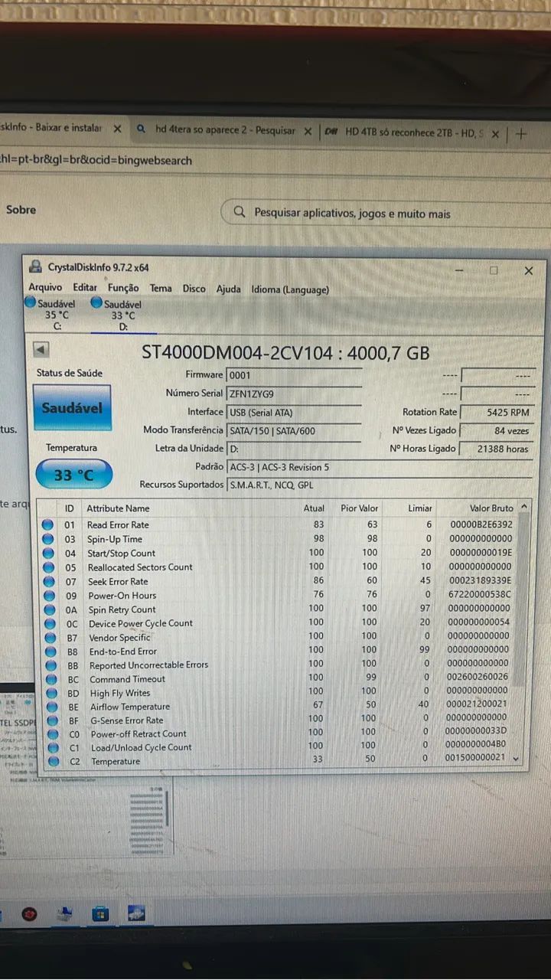Close the 'hd 4tera so aparece 2' browser tab
This screenshot has height=980, width=551.
tap(308, 132)
